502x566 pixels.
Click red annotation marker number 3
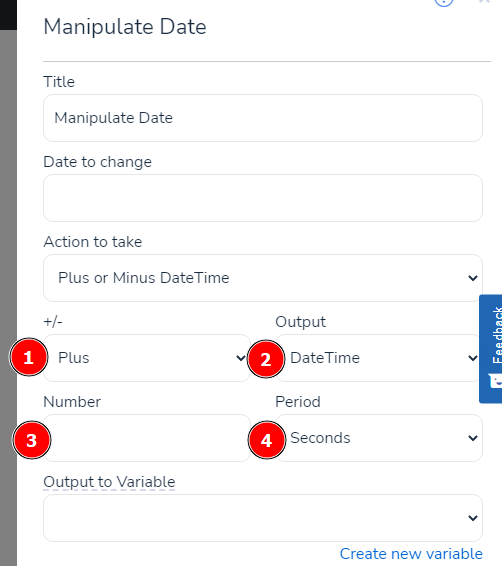point(31,440)
